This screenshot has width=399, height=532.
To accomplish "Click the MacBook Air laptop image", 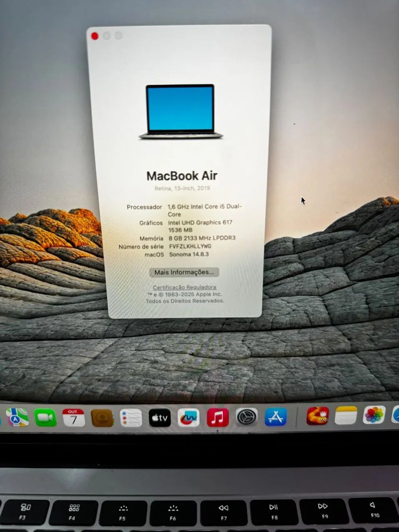I will (x=180, y=112).
